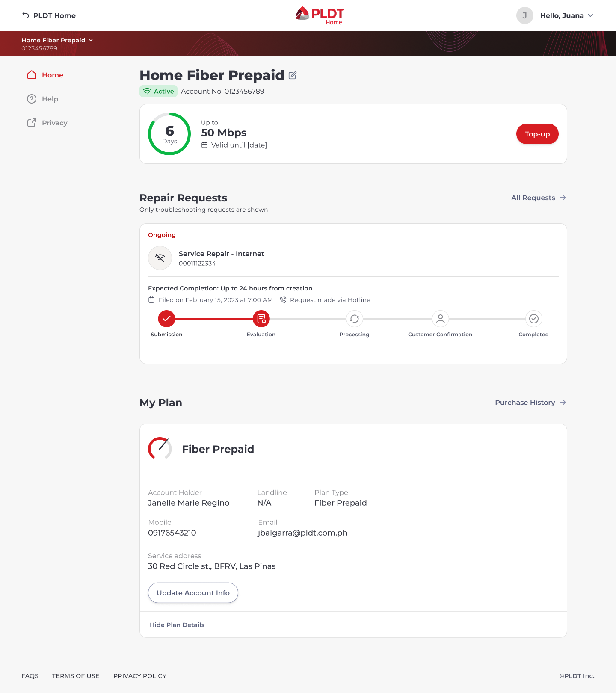616x693 pixels.
Task: Expand the Home Fiber Prepaid account selector
Action: (x=57, y=40)
